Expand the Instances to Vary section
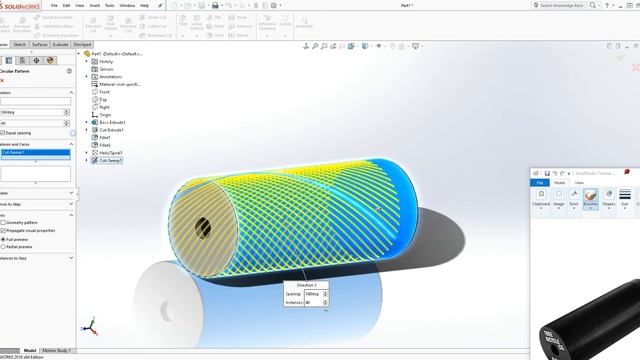The image size is (640, 360). click(x=71, y=258)
